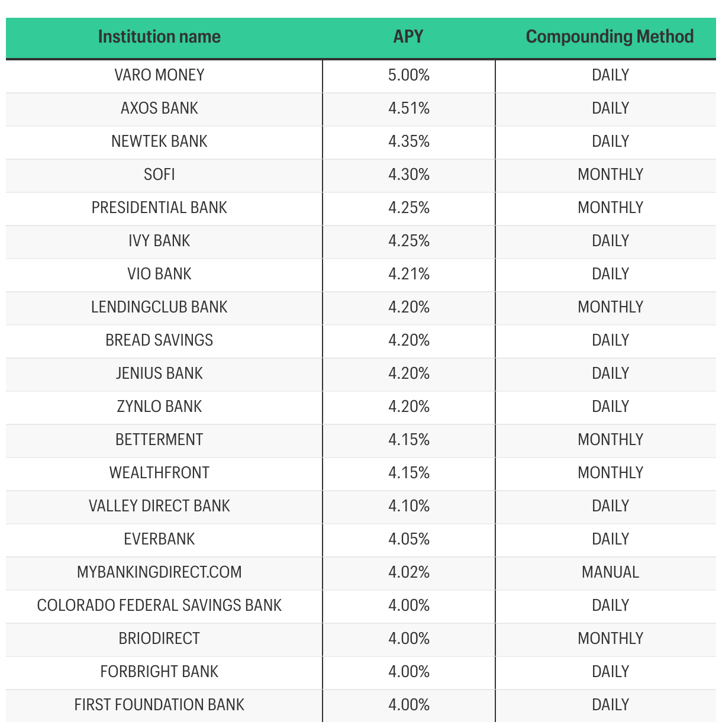Image resolution: width=722 pixels, height=728 pixels.
Task: Select LENDINGCLUB BANK institution name
Action: coord(159,307)
